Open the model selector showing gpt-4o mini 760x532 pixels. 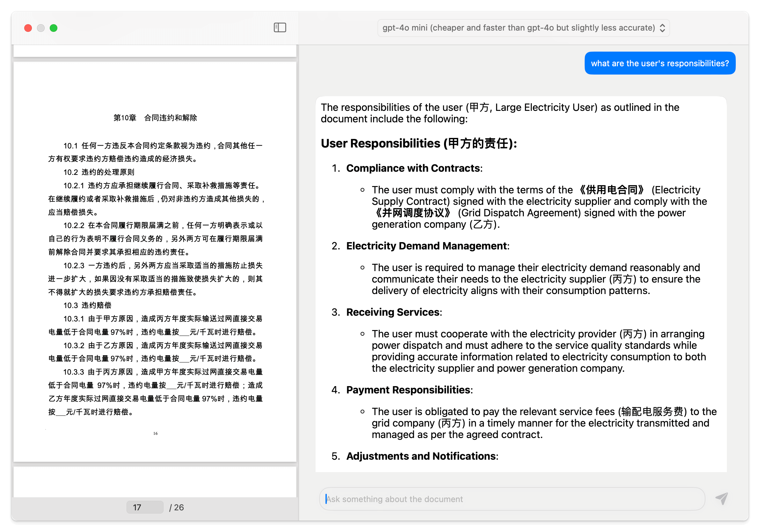coord(523,28)
